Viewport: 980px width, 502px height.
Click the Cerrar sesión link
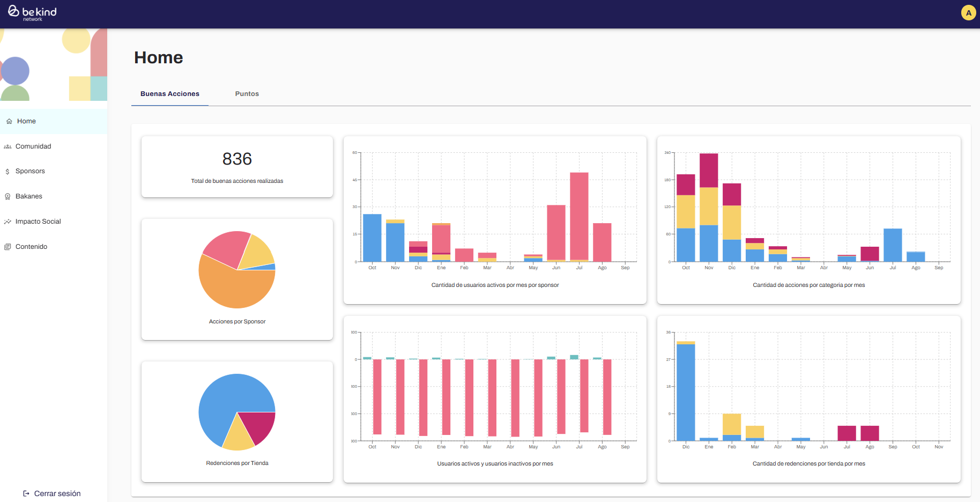pyautogui.click(x=57, y=493)
